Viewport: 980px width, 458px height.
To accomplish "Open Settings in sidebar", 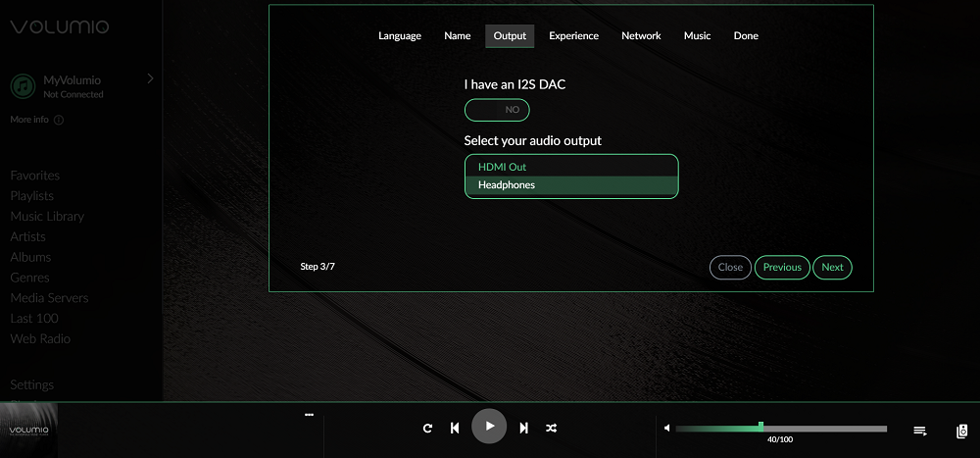I will click(32, 384).
